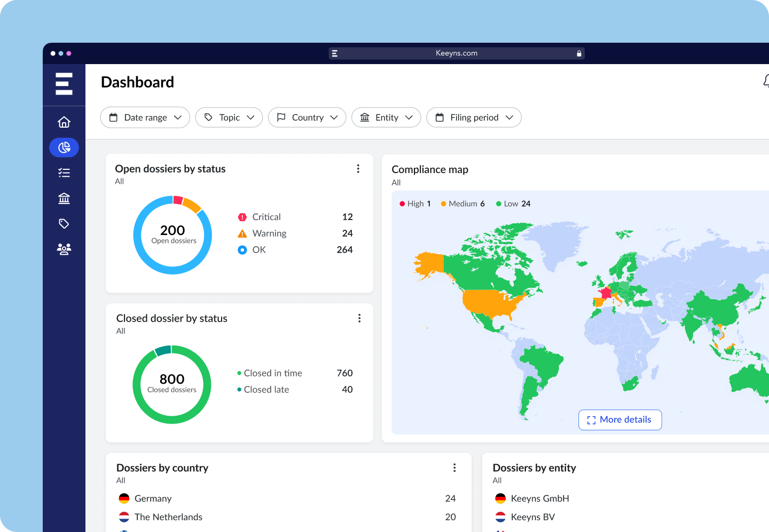Image resolution: width=769 pixels, height=532 pixels.
Task: Open the Country filter dropdown
Action: [x=307, y=118]
